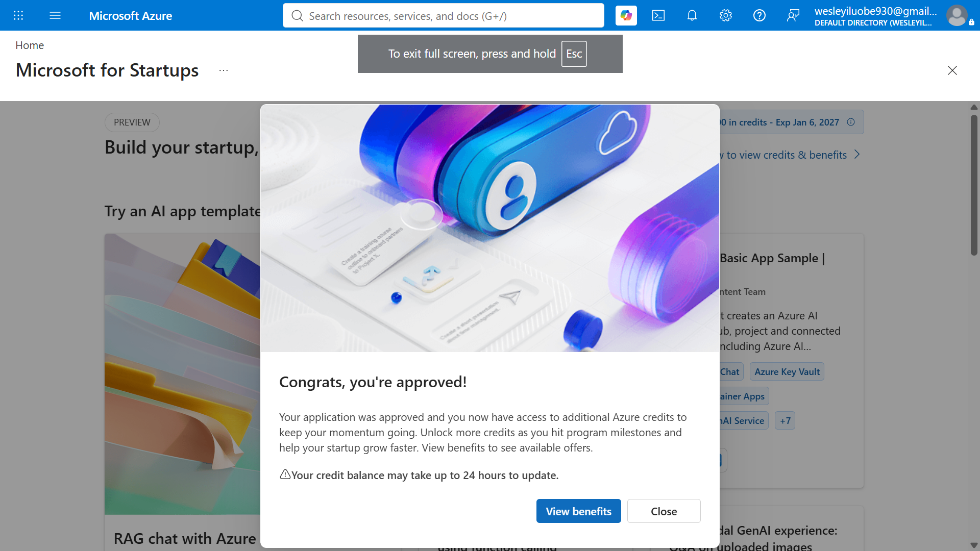Click the credits expiry banner
The height and width of the screenshot is (551, 980).
coord(791,122)
